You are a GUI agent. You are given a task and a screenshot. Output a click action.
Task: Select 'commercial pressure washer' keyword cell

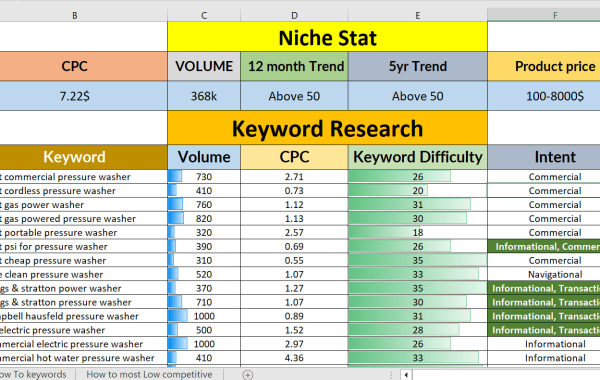[83, 177]
